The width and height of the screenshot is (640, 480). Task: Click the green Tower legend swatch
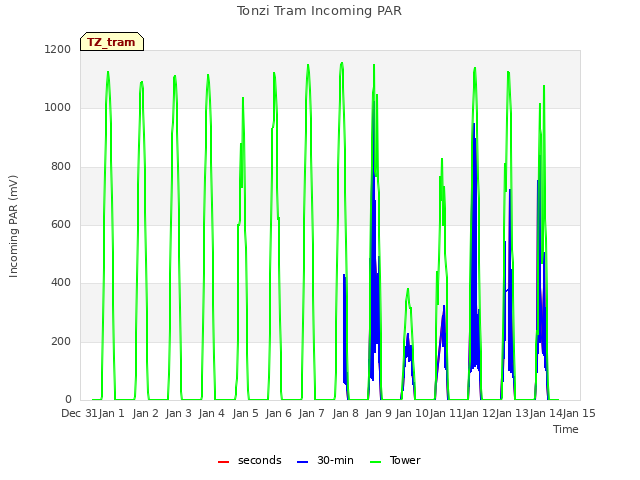[x=375, y=462]
